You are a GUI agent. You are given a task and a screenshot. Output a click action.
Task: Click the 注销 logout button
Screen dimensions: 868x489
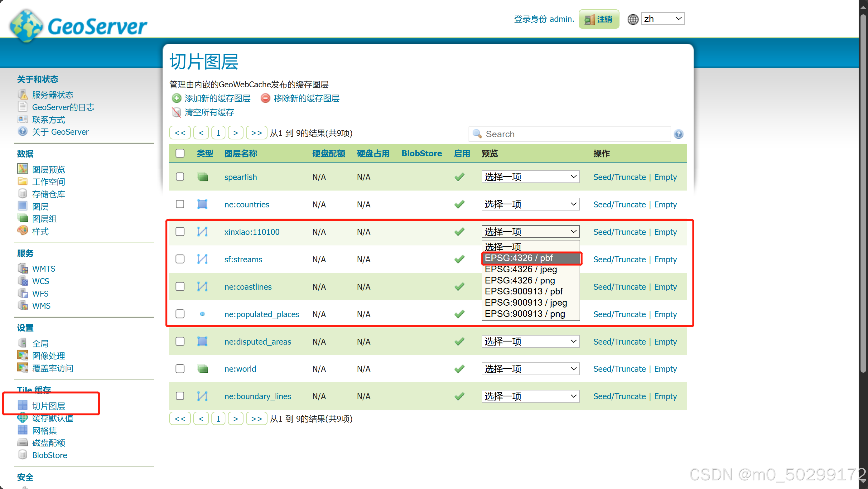[599, 19]
